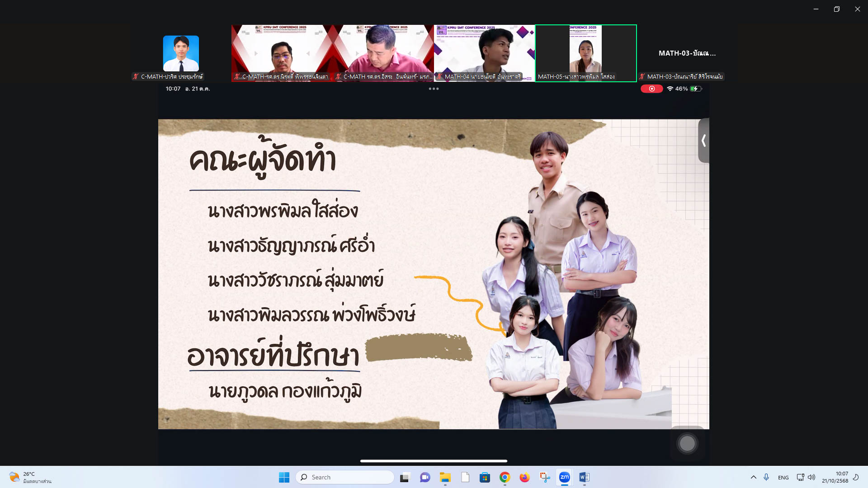Image resolution: width=868 pixels, height=488 pixels.
Task: Expand the side panel arrow on the slide
Action: point(703,141)
